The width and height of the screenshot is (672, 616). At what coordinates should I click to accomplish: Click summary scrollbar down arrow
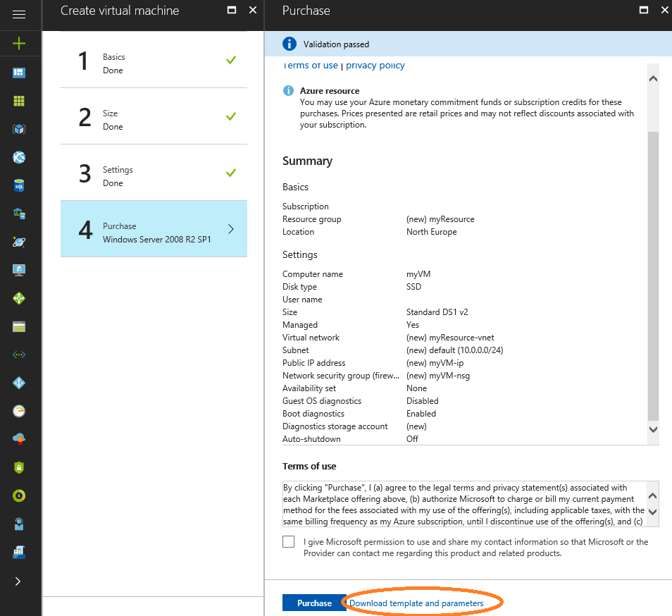pyautogui.click(x=653, y=429)
